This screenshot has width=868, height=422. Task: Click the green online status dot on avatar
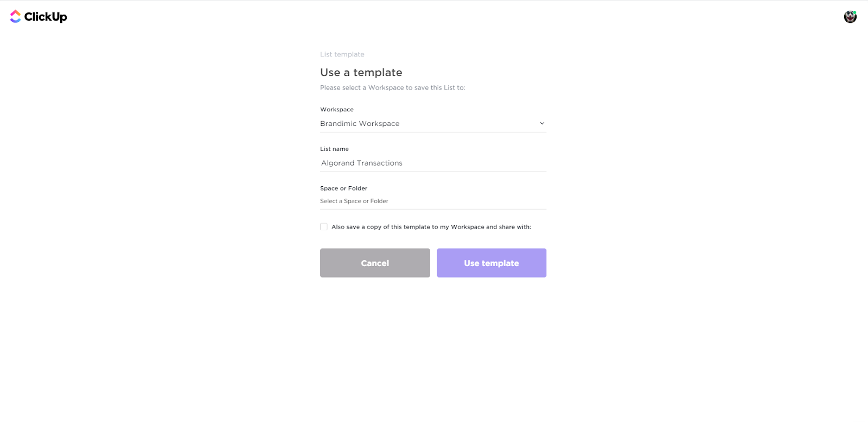(854, 12)
